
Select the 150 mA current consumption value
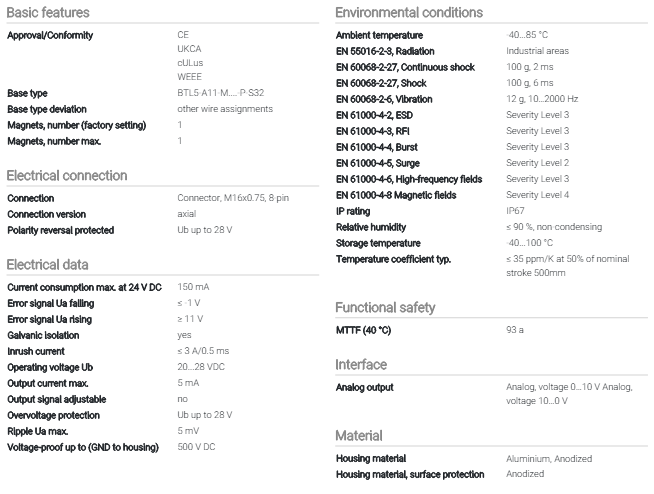[193, 287]
